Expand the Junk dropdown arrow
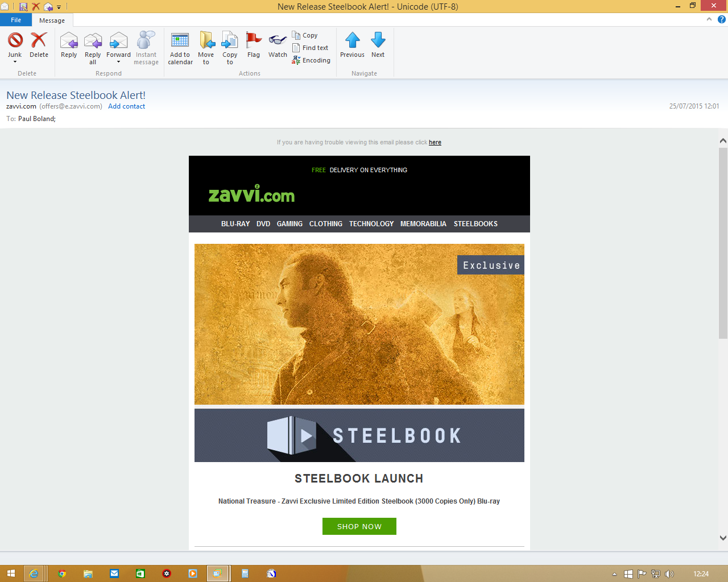 coord(15,62)
